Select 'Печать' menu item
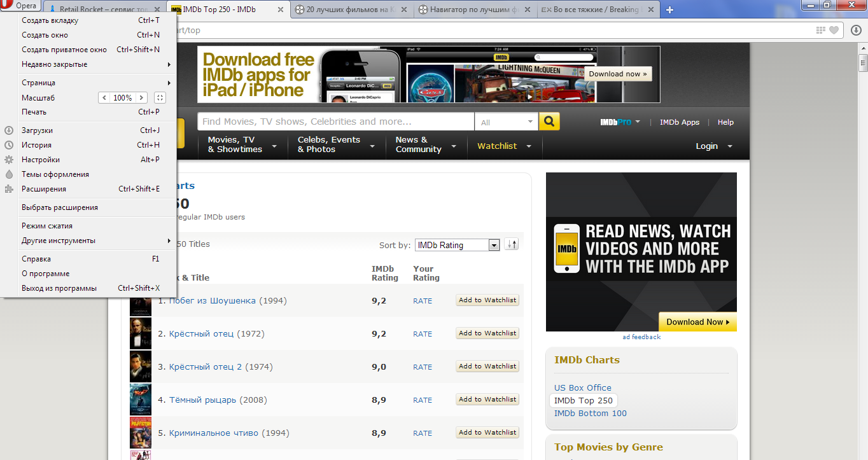 pyautogui.click(x=88, y=112)
